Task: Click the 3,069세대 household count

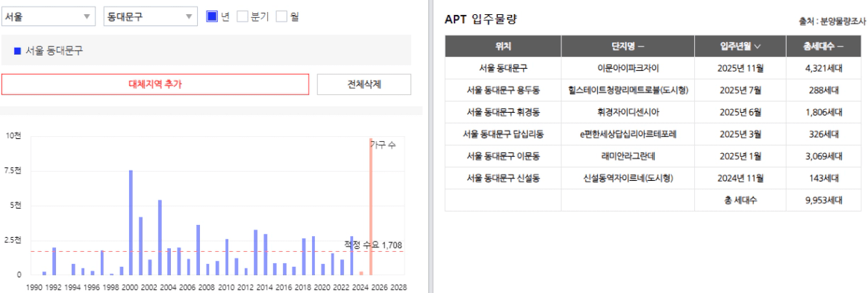Action: [823, 156]
